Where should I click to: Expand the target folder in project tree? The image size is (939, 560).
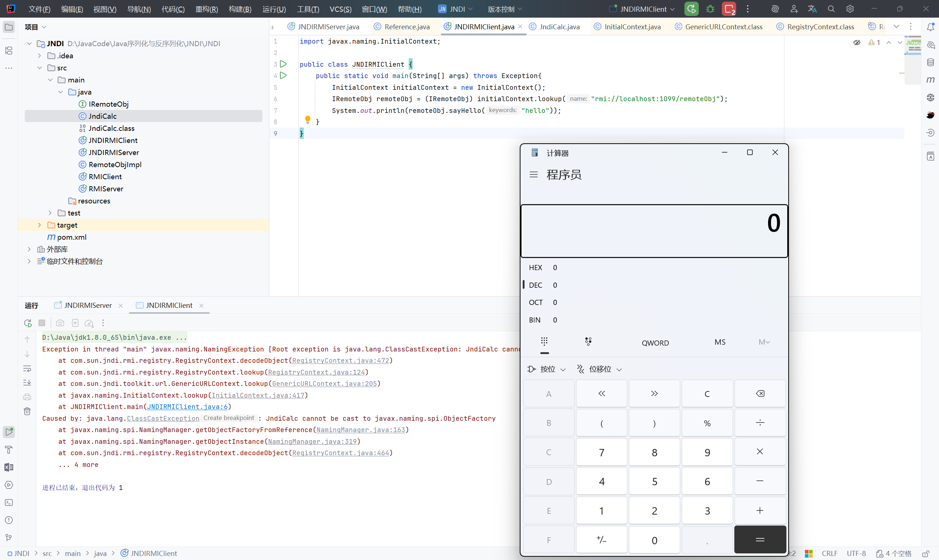coord(39,225)
